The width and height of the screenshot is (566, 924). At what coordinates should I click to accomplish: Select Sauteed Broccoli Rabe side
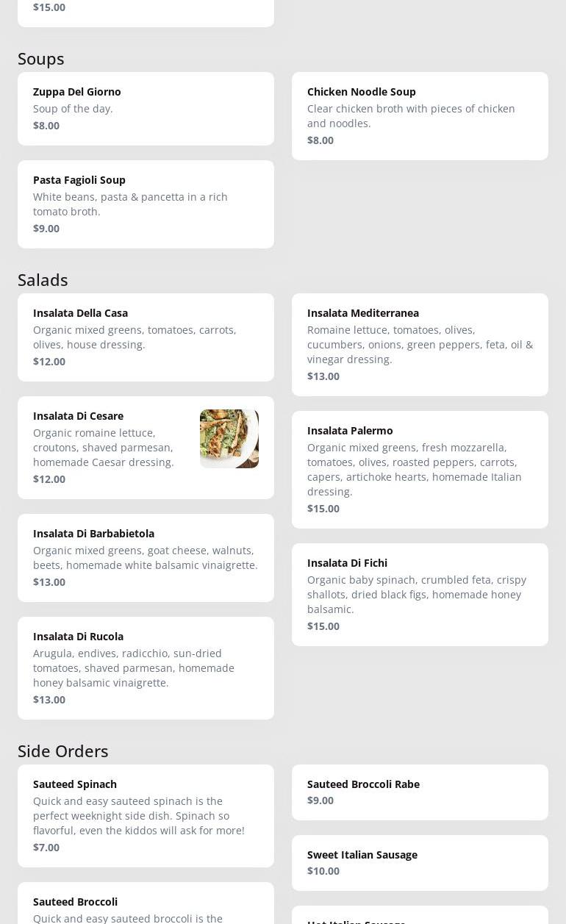[420, 792]
